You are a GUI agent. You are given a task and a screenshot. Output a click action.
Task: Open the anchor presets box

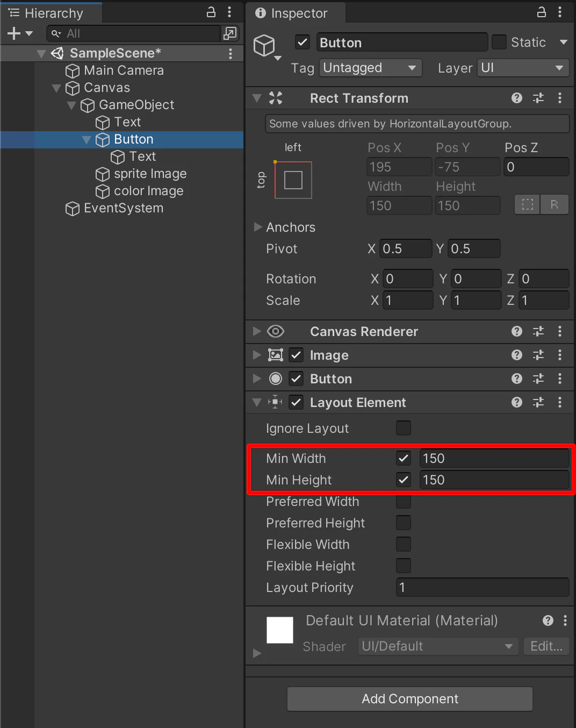[x=293, y=180]
